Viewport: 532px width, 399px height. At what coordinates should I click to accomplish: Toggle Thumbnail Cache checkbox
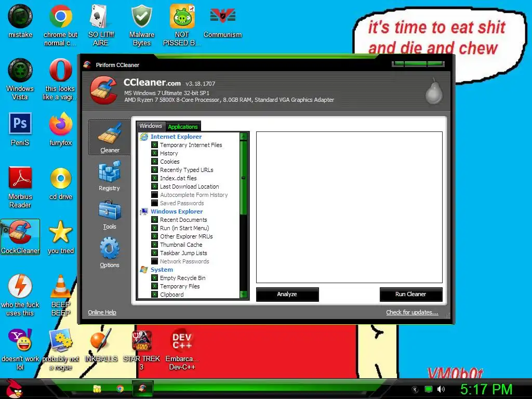coord(154,245)
